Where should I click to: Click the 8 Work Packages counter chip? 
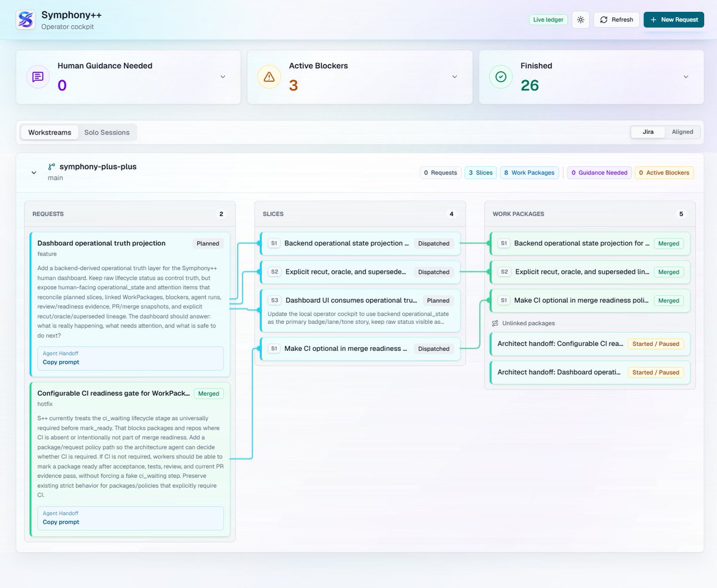pyautogui.click(x=529, y=173)
